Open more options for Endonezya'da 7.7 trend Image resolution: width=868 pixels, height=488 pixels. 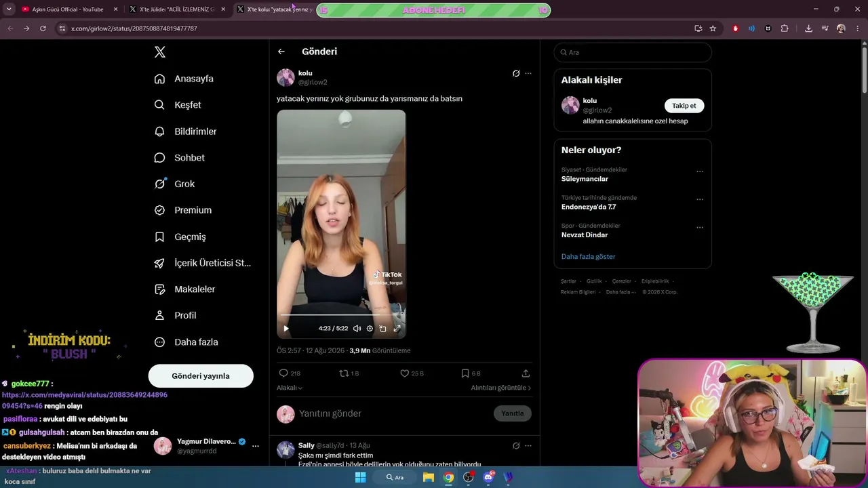700,199
